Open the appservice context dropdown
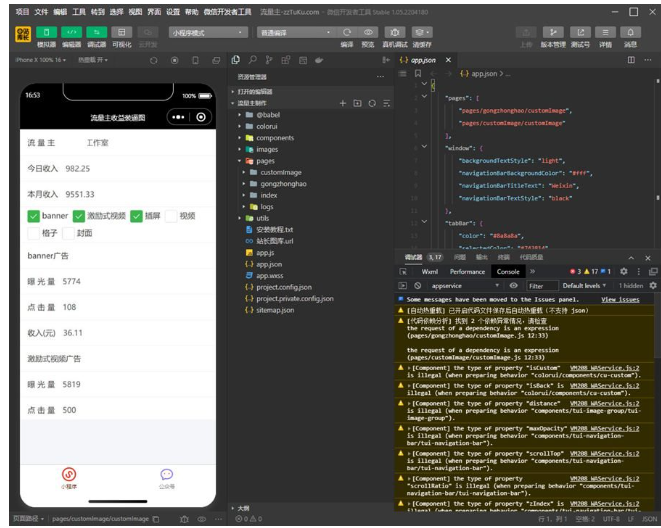 [x=465, y=286]
